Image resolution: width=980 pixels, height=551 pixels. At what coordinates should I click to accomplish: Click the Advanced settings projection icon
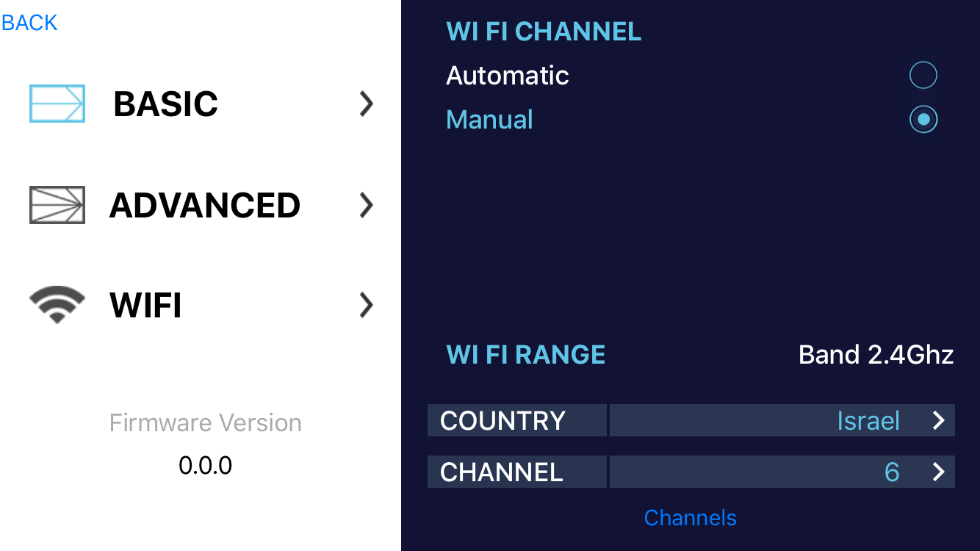point(57,205)
